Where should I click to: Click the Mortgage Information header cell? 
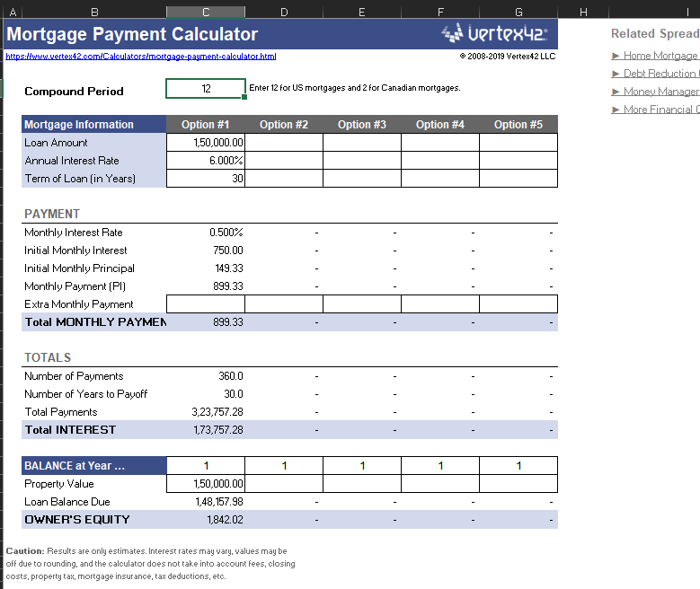pyautogui.click(x=94, y=124)
